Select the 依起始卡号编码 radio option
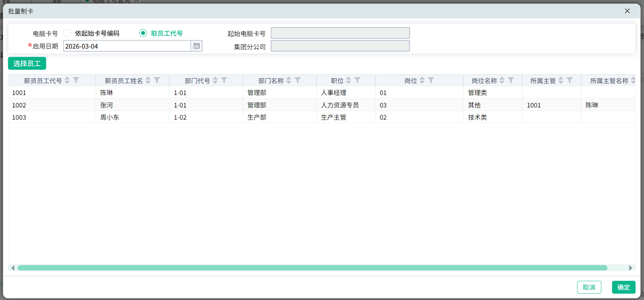 [x=67, y=33]
